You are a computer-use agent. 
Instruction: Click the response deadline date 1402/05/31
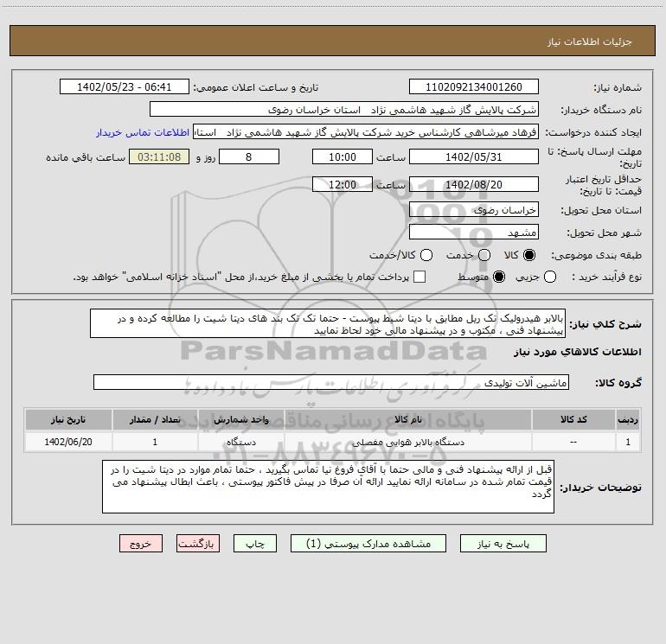(474, 156)
